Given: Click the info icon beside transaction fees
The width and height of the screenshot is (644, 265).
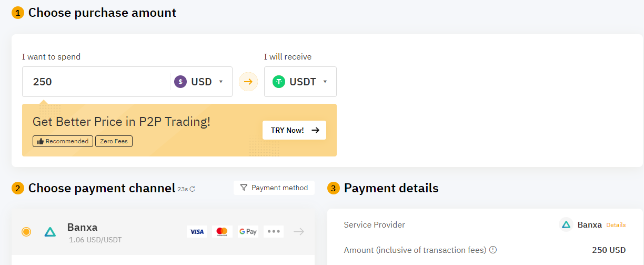Looking at the screenshot, I should 493,250.
